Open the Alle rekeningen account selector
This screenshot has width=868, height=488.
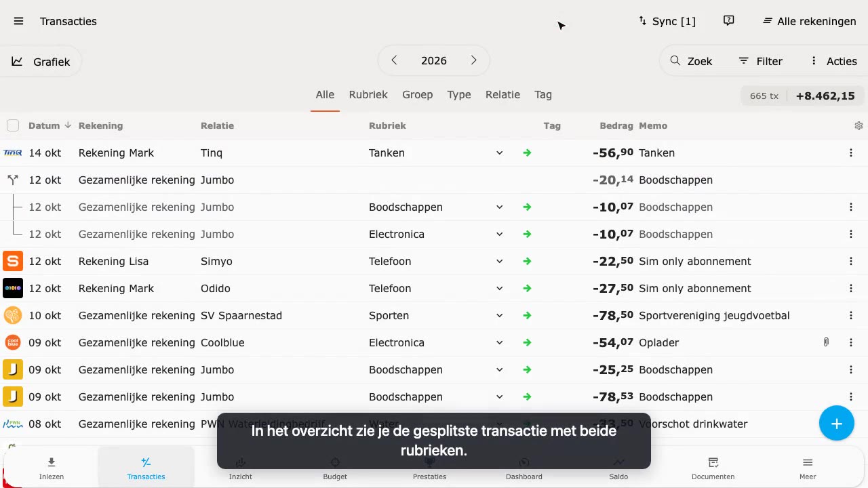[x=810, y=21]
